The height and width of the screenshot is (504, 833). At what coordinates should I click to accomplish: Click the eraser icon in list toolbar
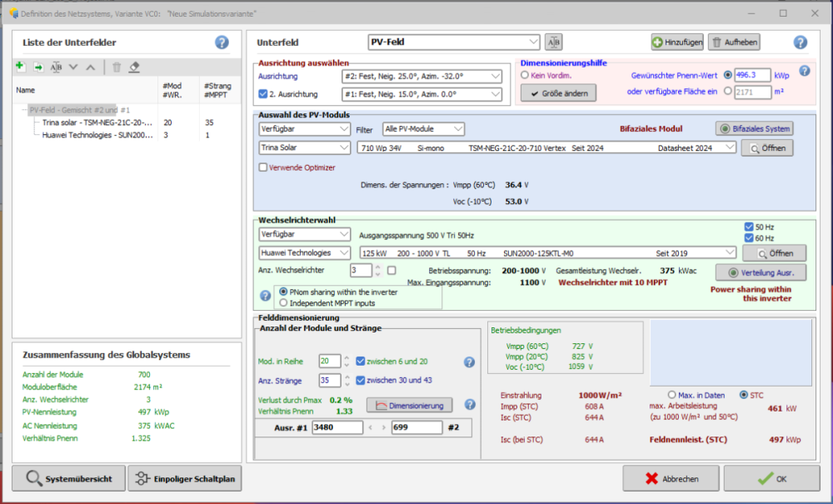pos(135,67)
